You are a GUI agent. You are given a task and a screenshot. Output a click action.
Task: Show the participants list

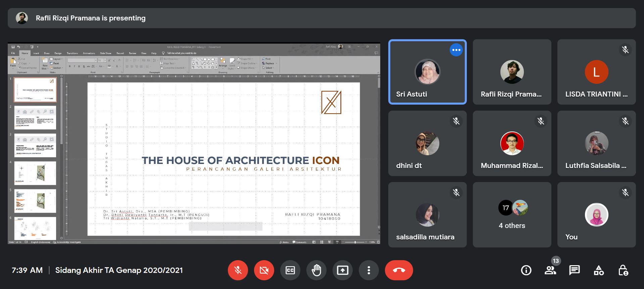[x=550, y=270]
